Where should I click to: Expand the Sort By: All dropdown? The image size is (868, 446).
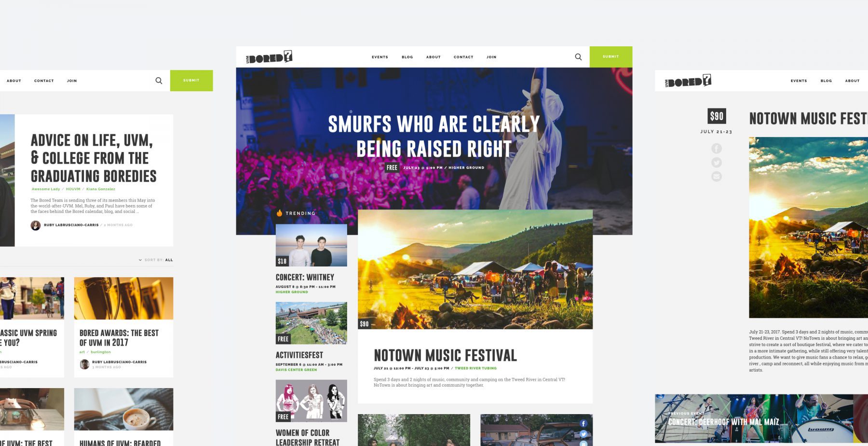click(x=156, y=260)
